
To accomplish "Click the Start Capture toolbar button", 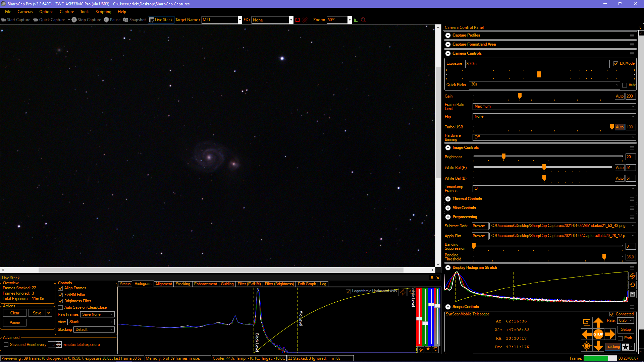I will pos(16,20).
